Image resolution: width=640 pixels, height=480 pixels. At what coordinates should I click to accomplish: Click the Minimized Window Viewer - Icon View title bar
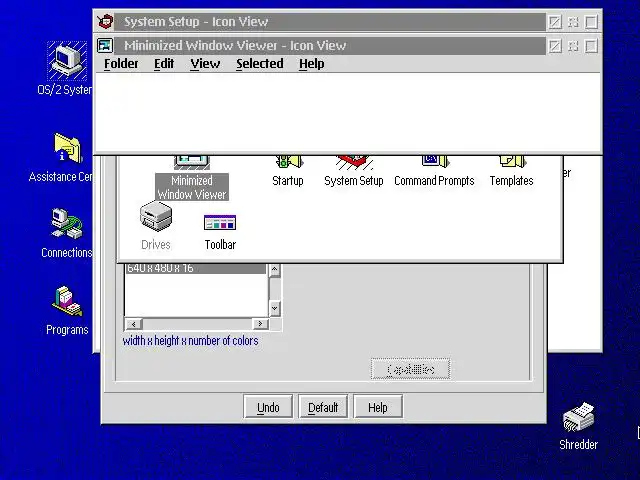[329, 45]
